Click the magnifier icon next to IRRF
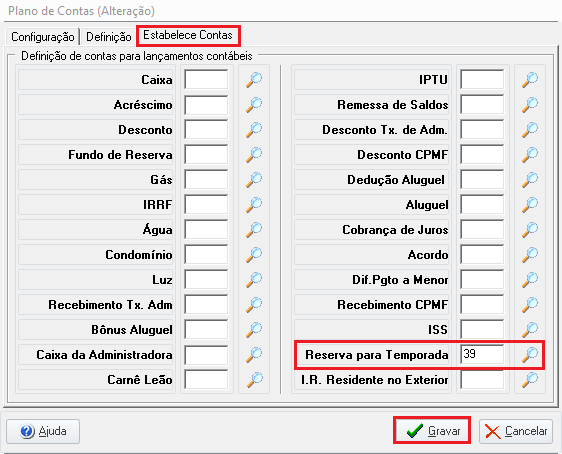The image size is (562, 454). (x=254, y=205)
